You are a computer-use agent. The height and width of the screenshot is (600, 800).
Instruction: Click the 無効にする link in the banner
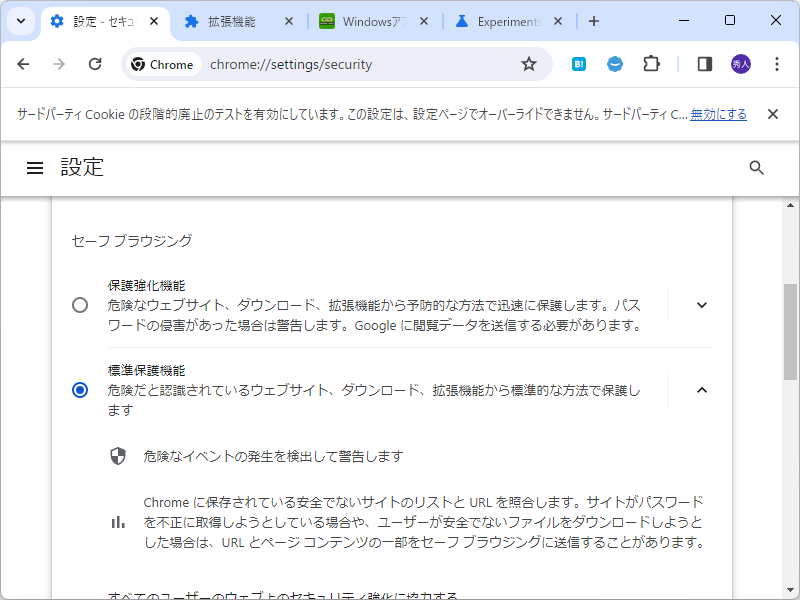click(716, 113)
